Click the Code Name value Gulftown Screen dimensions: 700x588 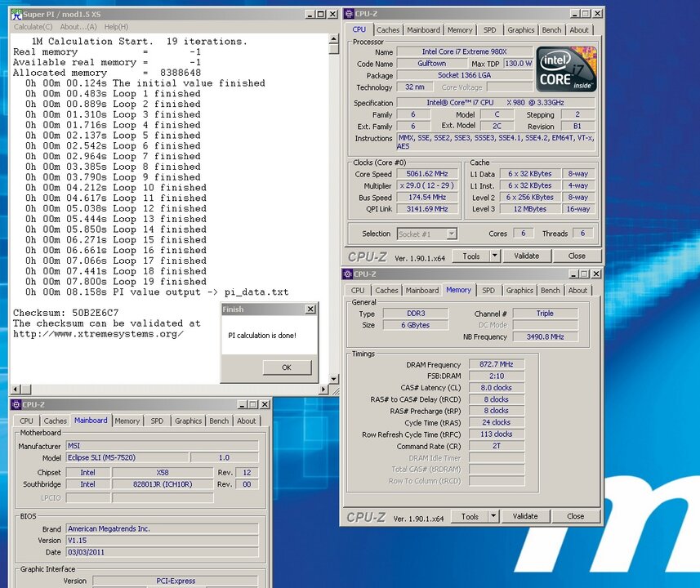[432, 64]
